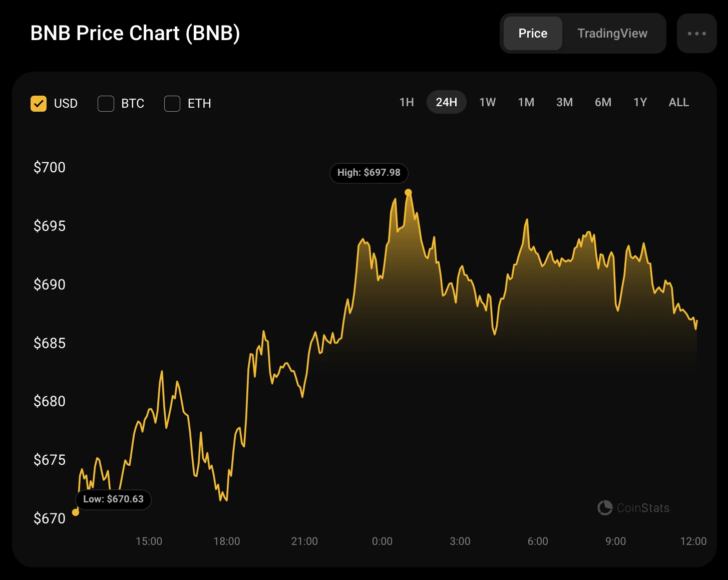Open the three-dot more options menu
Image resolution: width=728 pixels, height=580 pixels.
click(696, 34)
